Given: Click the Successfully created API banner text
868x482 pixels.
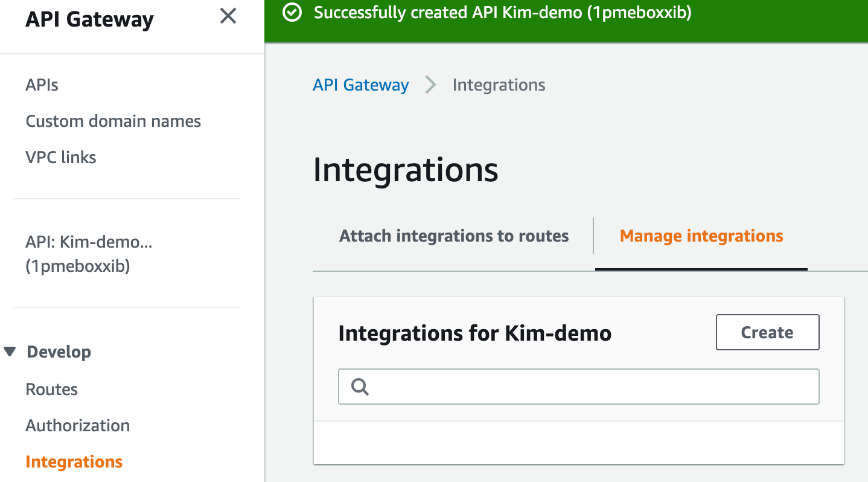Looking at the screenshot, I should point(502,13).
